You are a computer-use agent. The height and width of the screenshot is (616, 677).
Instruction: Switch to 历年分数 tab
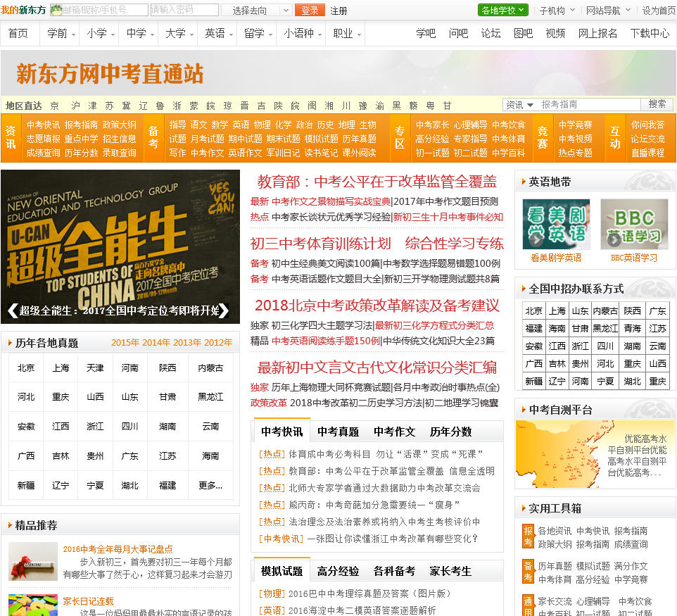point(450,432)
